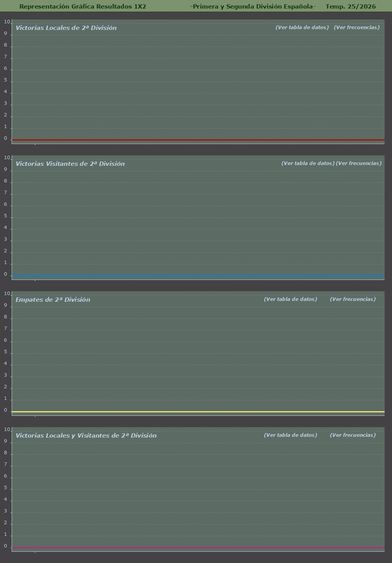Screen dimensions: 392x563
Task: Click the 'Temp. 25/2026' season label
Action: click(x=350, y=6)
